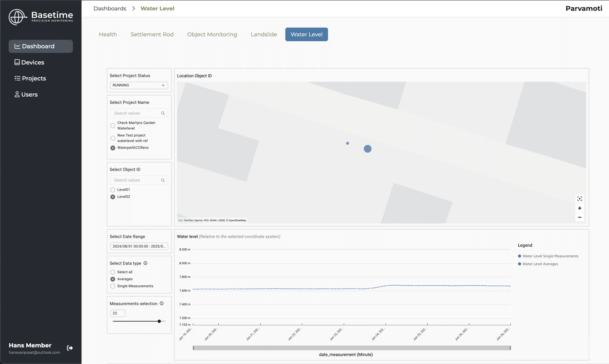Image resolution: width=609 pixels, height=364 pixels.
Task: Click the Dashboard chart icon in sidebar
Action: 17,46
